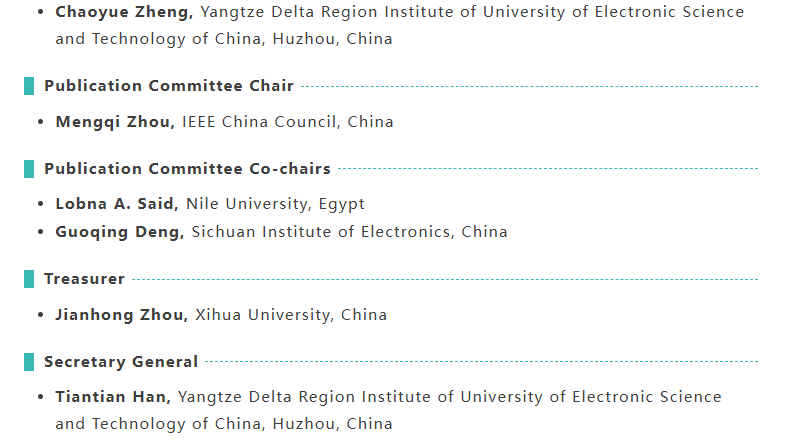790x448 pixels.
Task: Click the name Lobna A. Said
Action: click(x=117, y=204)
